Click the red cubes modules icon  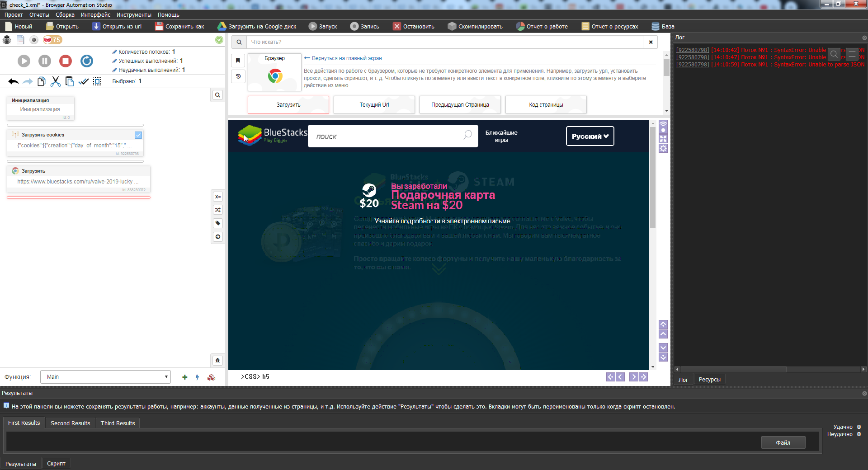(211, 377)
